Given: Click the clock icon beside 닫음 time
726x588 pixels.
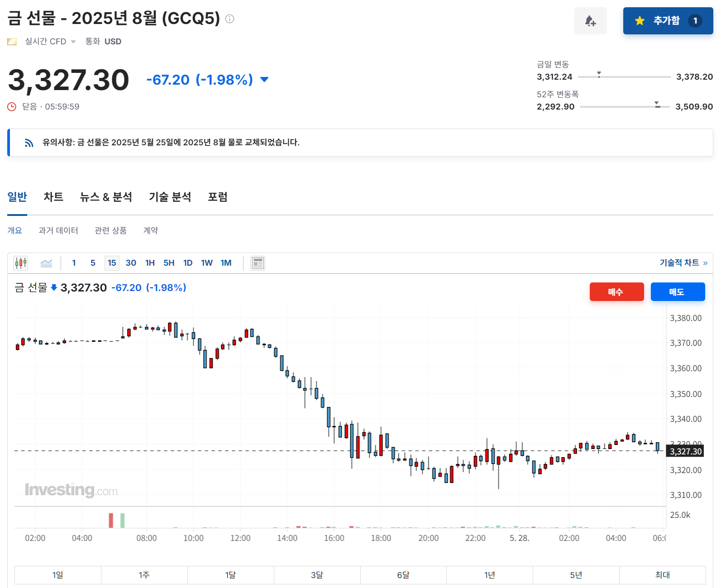Looking at the screenshot, I should click(x=12, y=106).
